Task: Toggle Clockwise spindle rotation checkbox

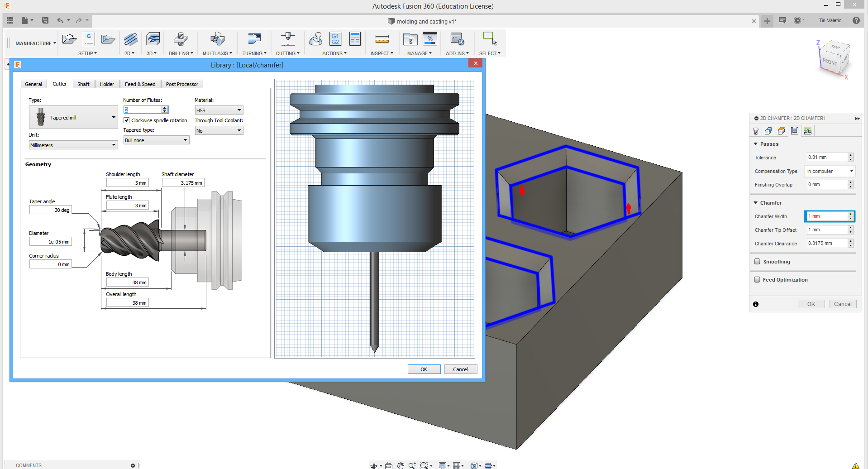Action: click(x=127, y=120)
